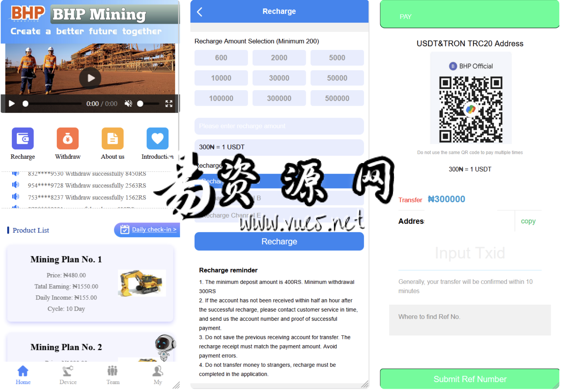Focus the recharge amount input field
This screenshot has width=562, height=392.
click(279, 126)
